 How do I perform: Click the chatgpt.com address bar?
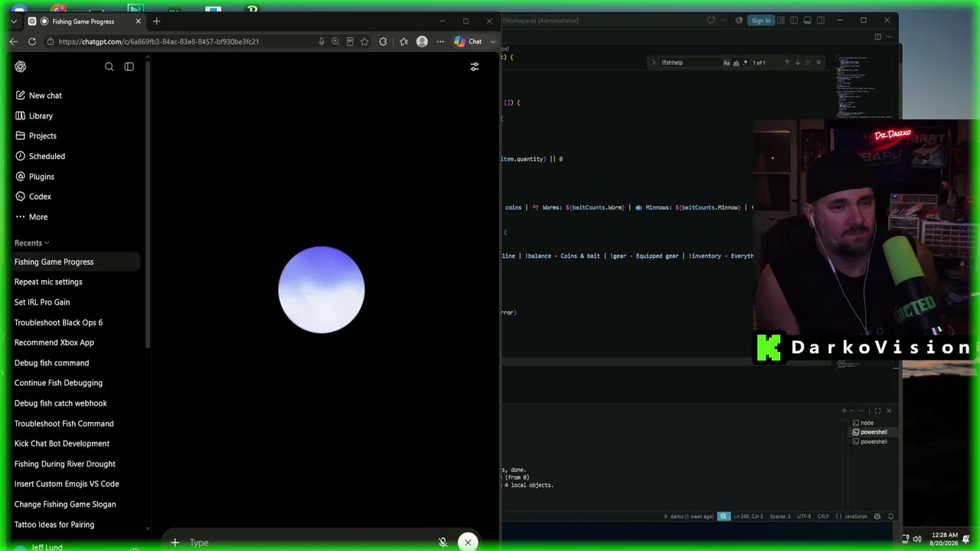click(x=184, y=41)
